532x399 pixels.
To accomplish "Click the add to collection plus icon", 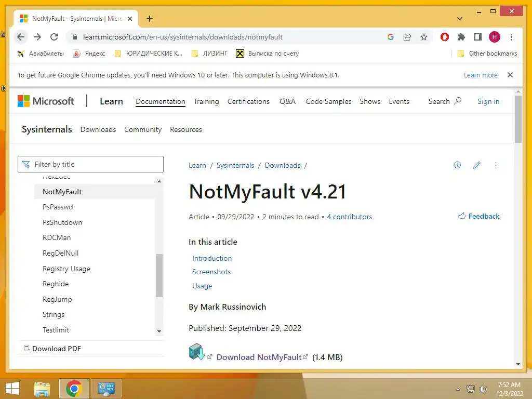I will pyautogui.click(x=457, y=165).
